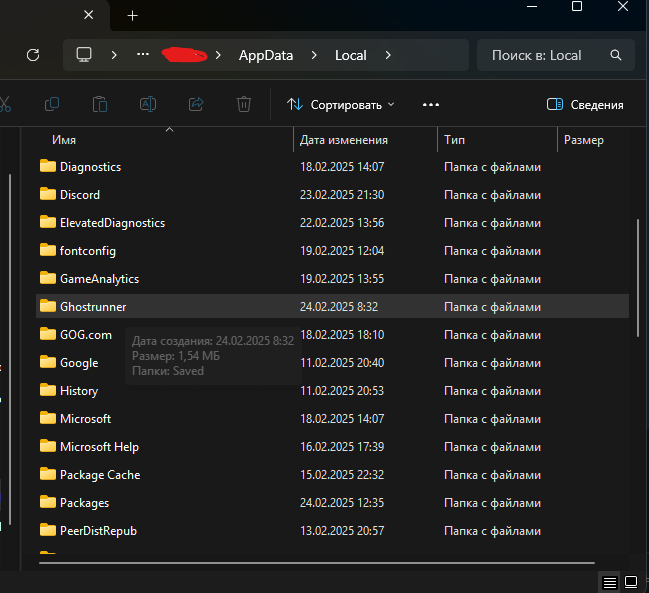This screenshot has height=593, width=649.
Task: Select the Microsoft folder
Action: point(332,418)
